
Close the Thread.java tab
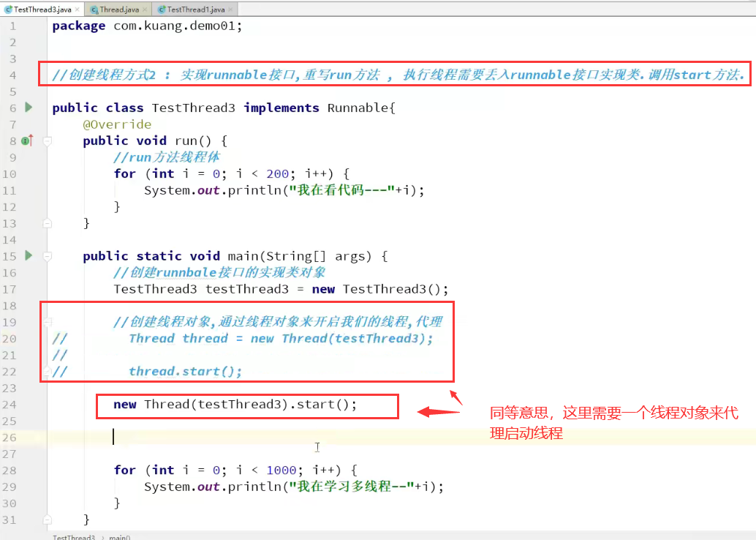pos(145,10)
